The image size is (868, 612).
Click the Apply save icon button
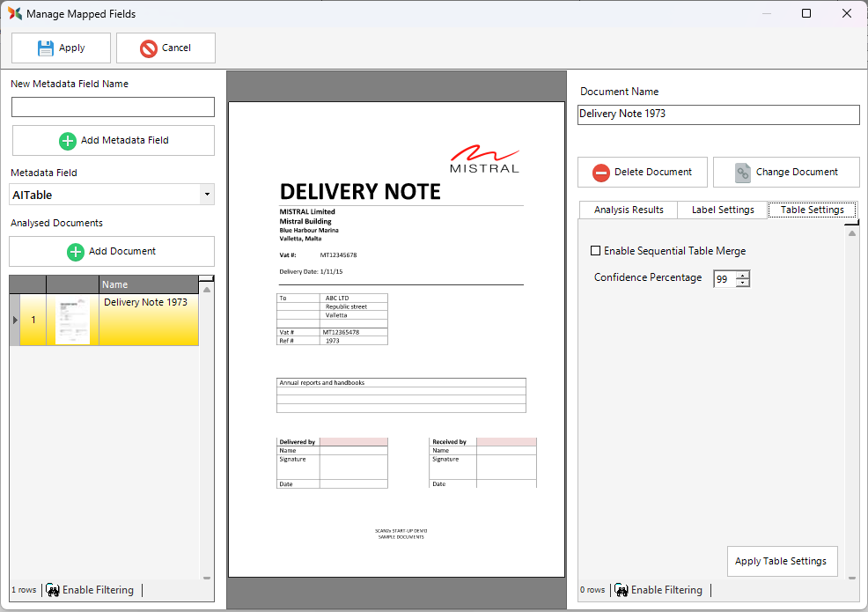pos(46,48)
